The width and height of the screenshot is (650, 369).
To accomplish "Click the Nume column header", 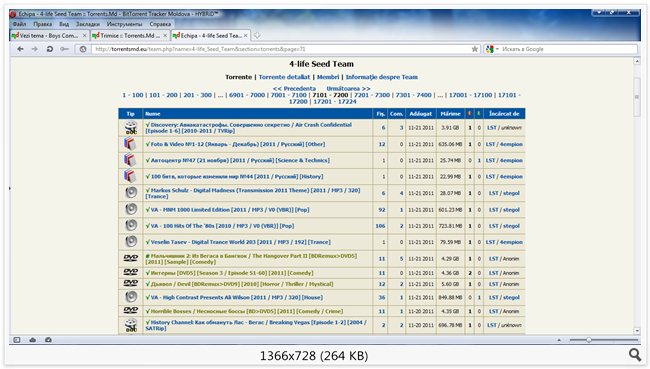I will coord(153,113).
